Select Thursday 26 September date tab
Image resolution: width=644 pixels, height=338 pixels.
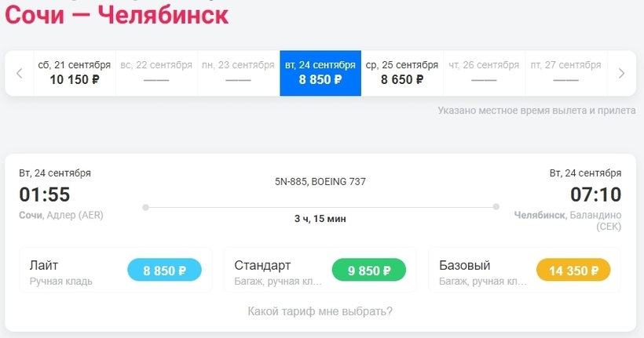tap(484, 73)
